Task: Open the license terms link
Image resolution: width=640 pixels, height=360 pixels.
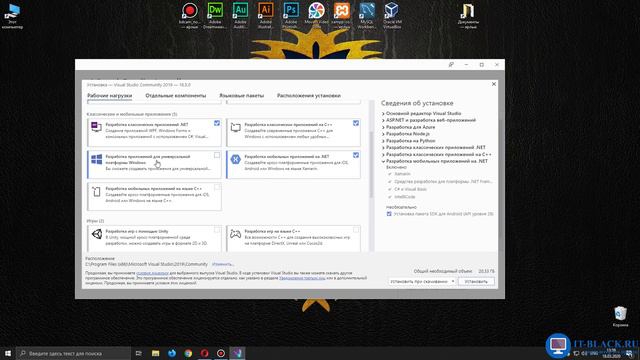Action: click(152, 273)
